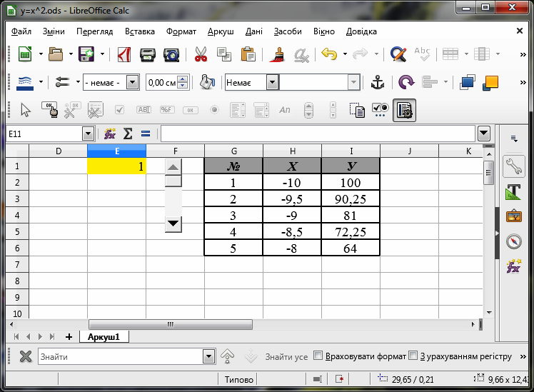Expand the Undo history dropdown arrow
534x392 pixels.
tap(345, 54)
